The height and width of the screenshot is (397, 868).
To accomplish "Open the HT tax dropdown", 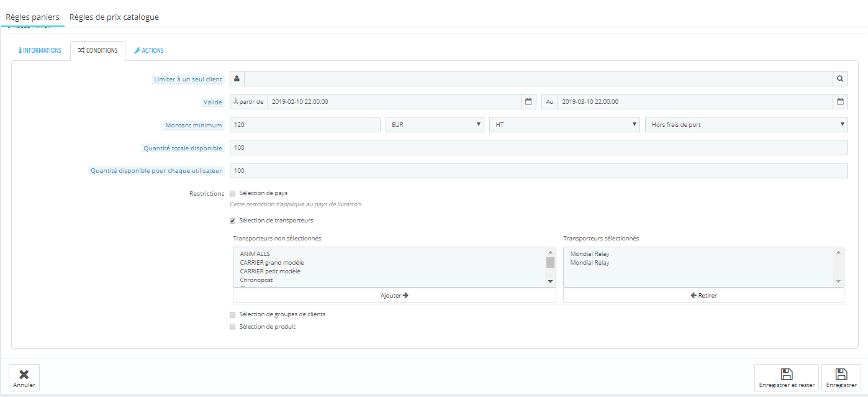I will point(564,124).
